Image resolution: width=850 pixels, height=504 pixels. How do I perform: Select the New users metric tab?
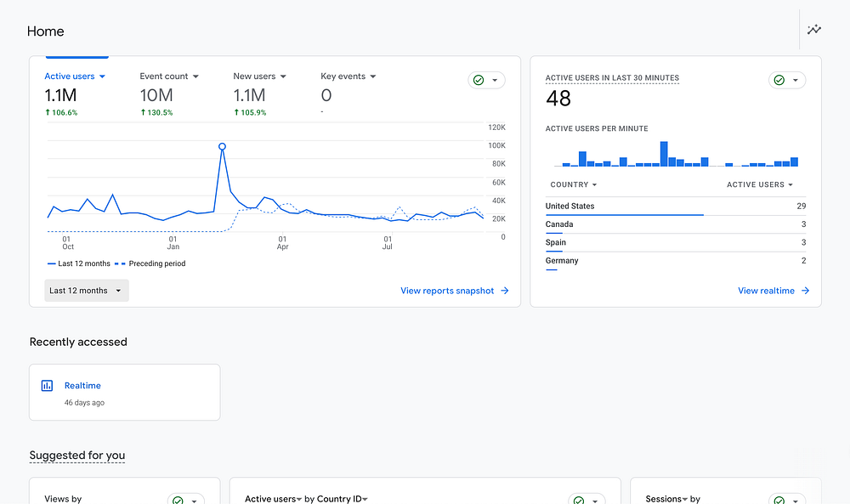point(259,76)
